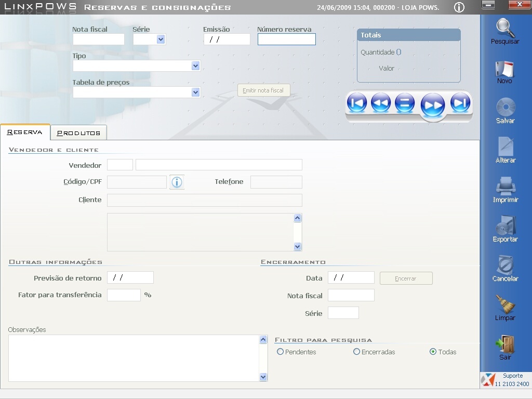Click Observações scroll down arrow
The width and height of the screenshot is (532, 399).
pos(263,377)
